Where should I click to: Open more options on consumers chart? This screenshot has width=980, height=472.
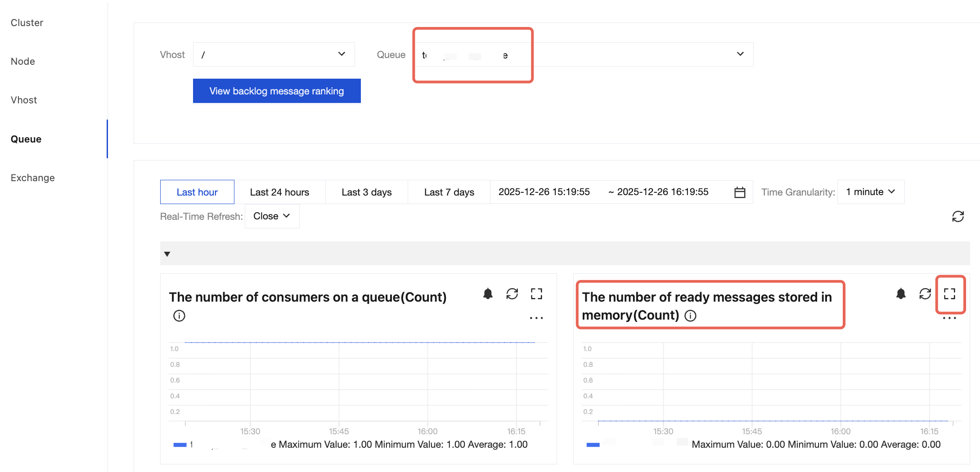point(536,318)
